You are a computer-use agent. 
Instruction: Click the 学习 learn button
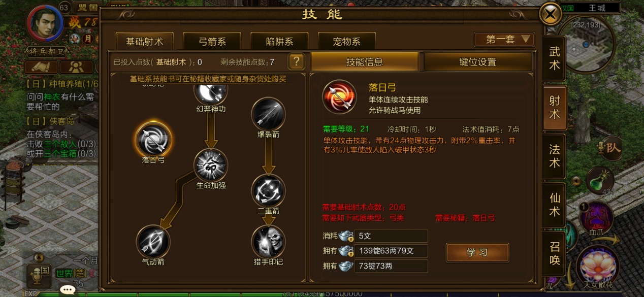tap(477, 252)
